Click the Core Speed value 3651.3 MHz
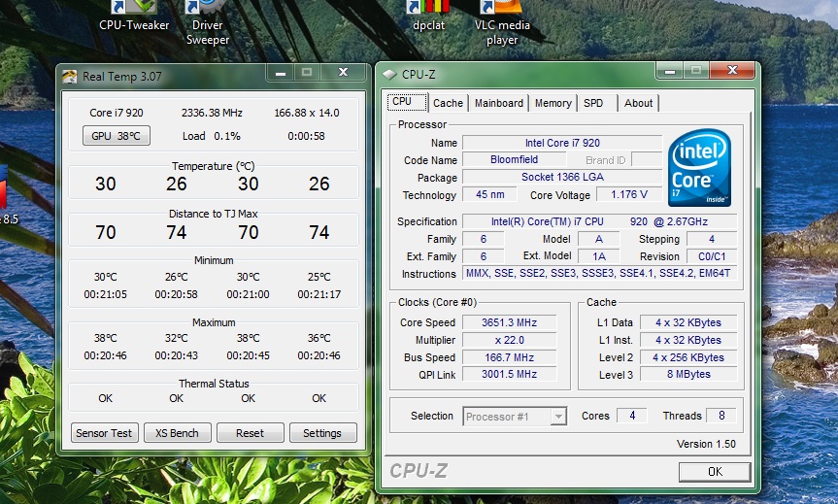 pyautogui.click(x=510, y=322)
